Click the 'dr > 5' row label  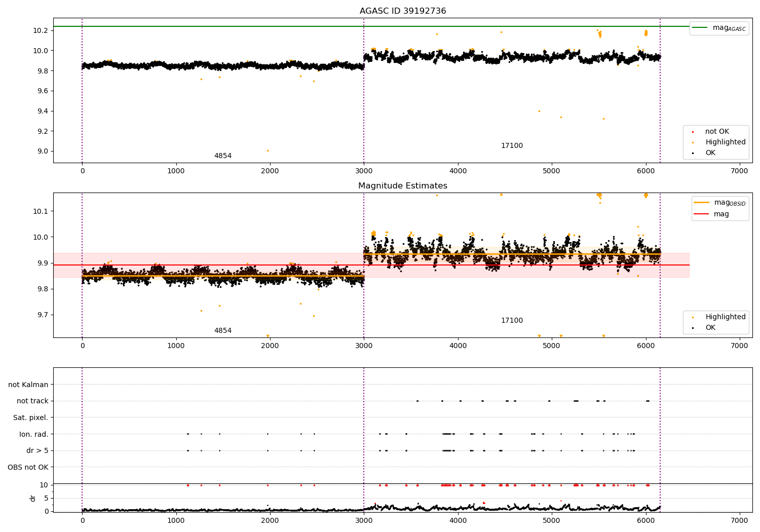[37, 451]
